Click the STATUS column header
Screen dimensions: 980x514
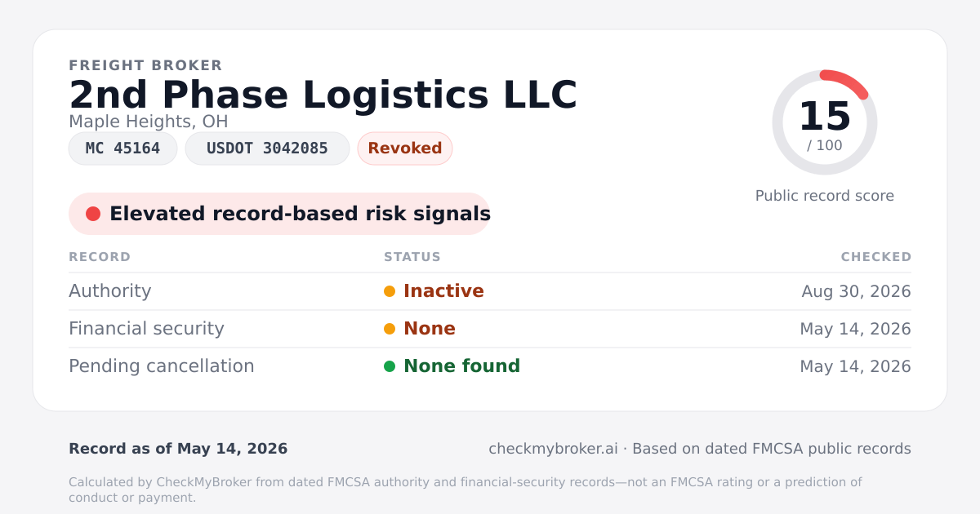click(412, 257)
